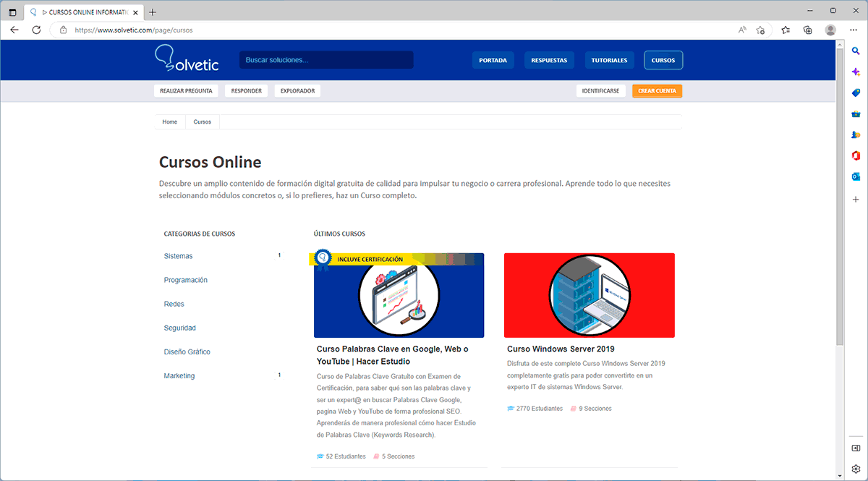Open the sidebar Tools briefcase icon
The width and height of the screenshot is (868, 481).
tap(856, 114)
